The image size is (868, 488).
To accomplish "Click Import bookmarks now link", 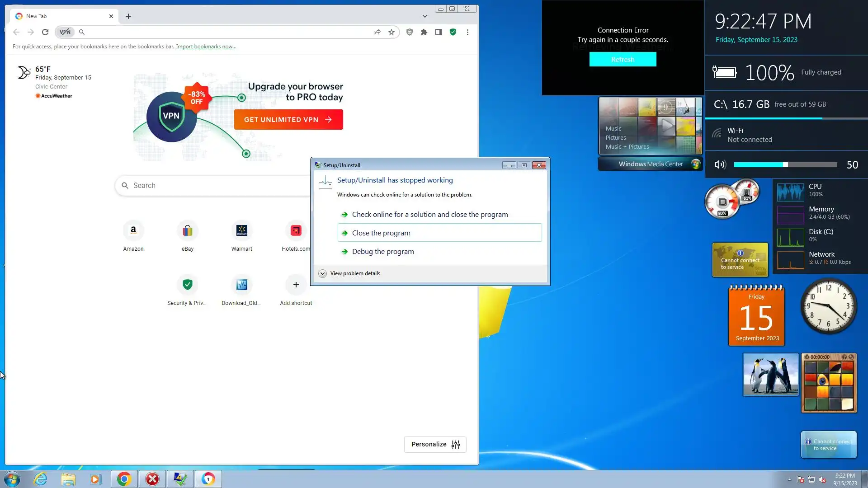I will (206, 47).
